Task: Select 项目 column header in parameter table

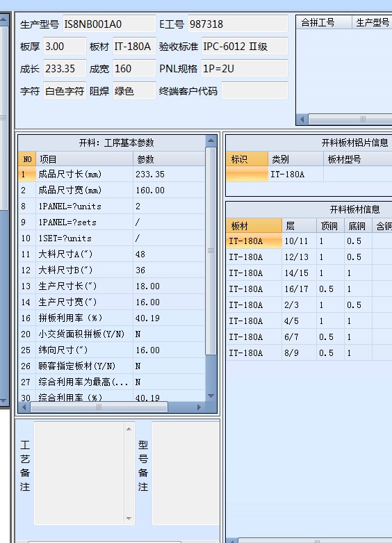Action: (85, 159)
